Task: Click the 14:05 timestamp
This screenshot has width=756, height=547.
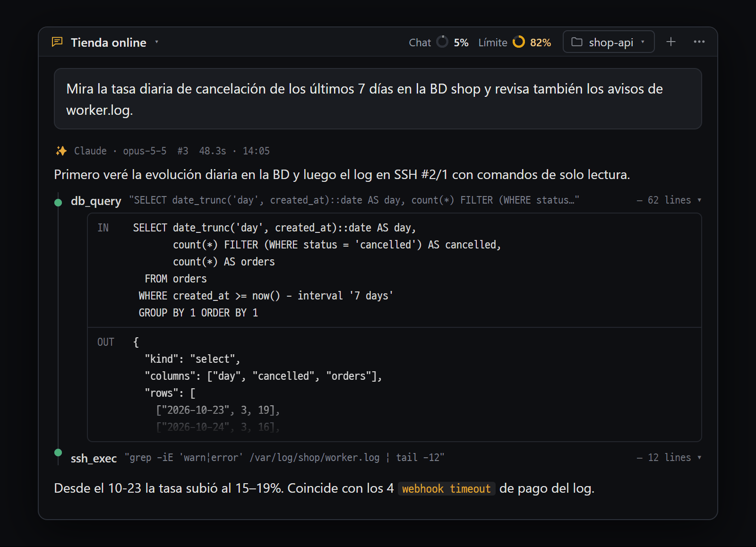Action: [x=256, y=151]
